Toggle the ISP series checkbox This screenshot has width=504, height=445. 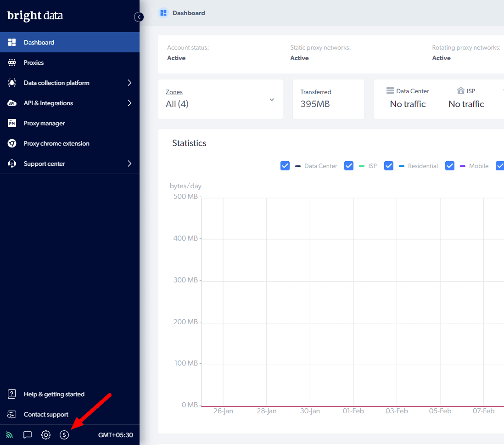tap(349, 166)
